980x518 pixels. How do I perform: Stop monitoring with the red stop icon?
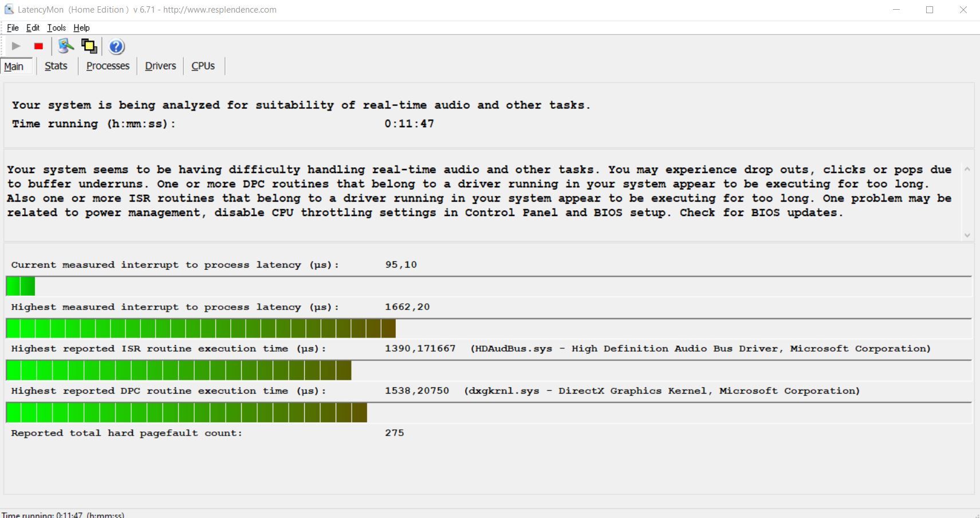[x=39, y=46]
